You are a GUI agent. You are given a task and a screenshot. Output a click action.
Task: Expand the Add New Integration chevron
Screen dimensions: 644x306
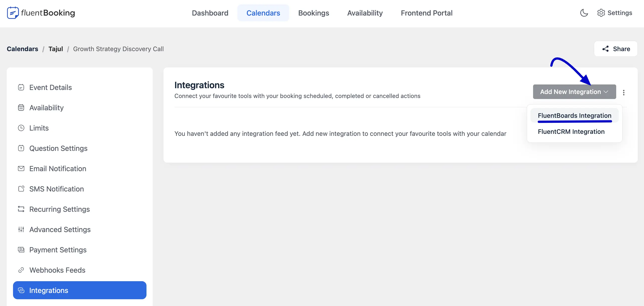(606, 92)
